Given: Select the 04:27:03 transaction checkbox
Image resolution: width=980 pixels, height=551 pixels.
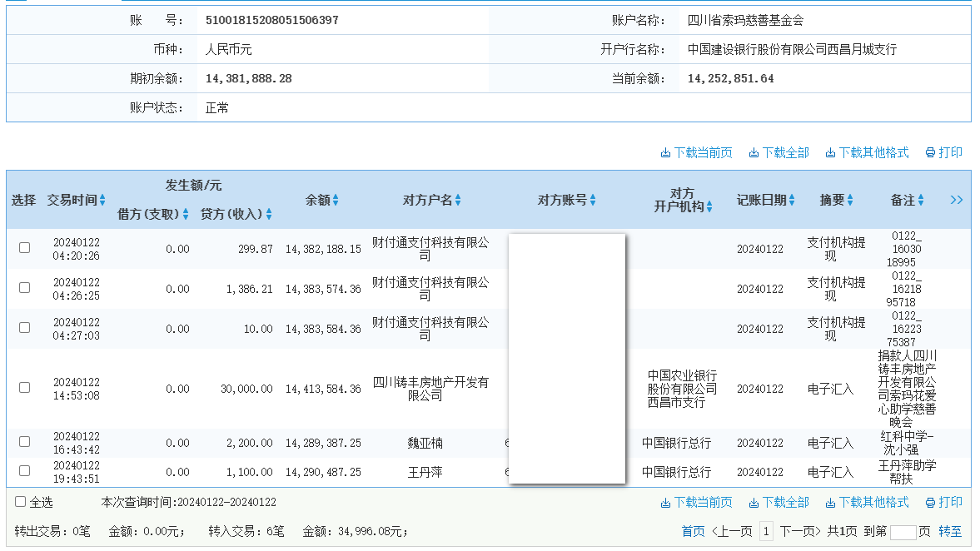Looking at the screenshot, I should pyautogui.click(x=24, y=327).
